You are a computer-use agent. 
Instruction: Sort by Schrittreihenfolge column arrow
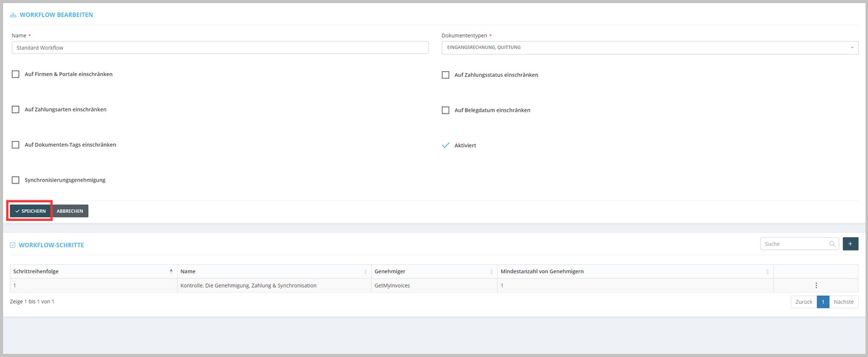coord(171,271)
